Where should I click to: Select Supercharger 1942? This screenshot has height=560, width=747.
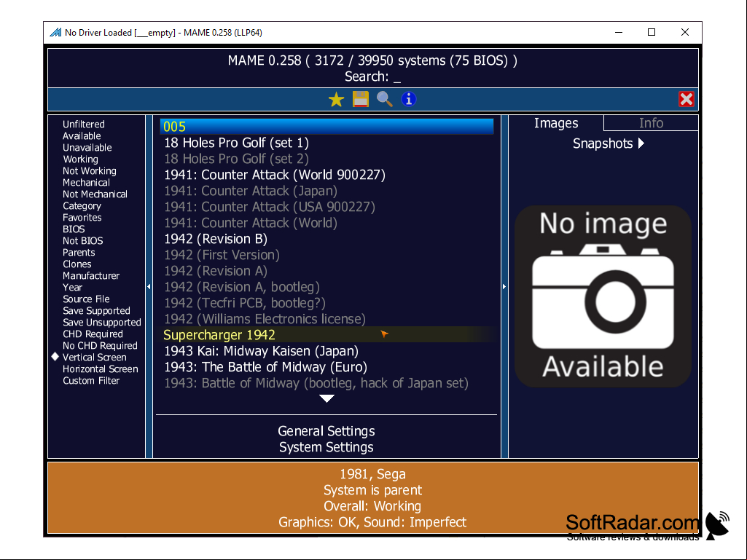tap(326, 335)
